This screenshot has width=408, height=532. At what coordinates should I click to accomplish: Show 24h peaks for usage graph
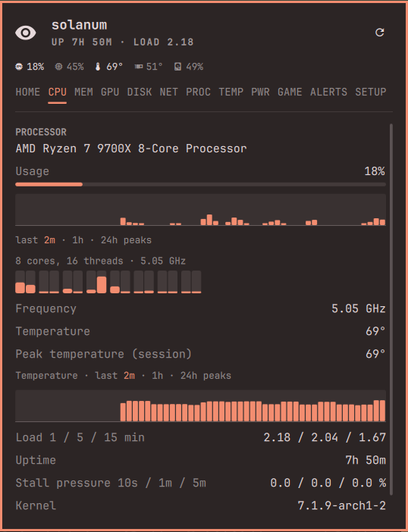[126, 240]
